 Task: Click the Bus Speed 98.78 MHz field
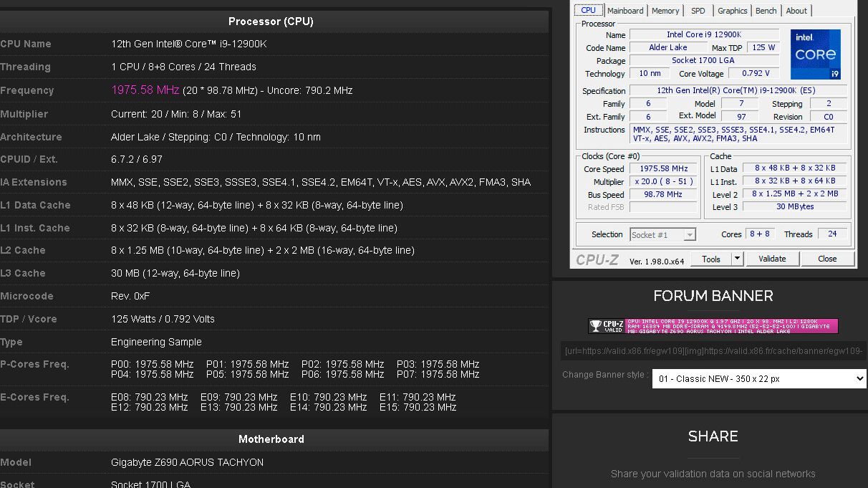[663, 194]
